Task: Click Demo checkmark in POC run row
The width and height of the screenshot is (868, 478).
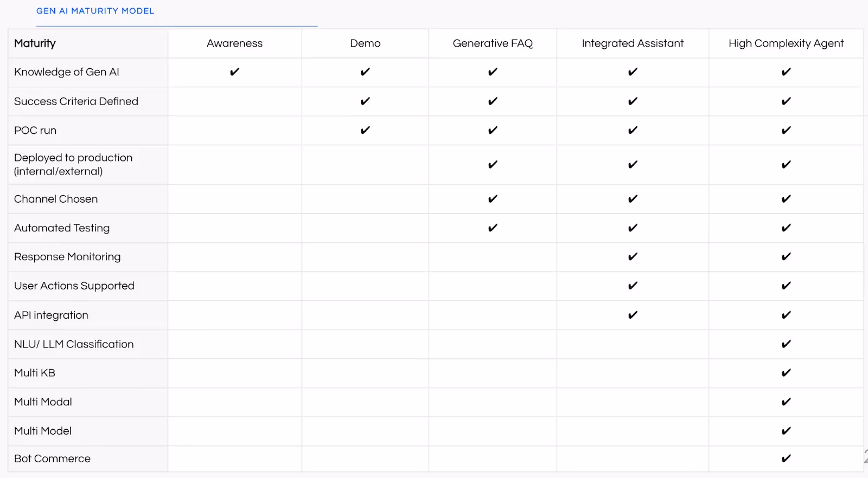Action: click(365, 130)
